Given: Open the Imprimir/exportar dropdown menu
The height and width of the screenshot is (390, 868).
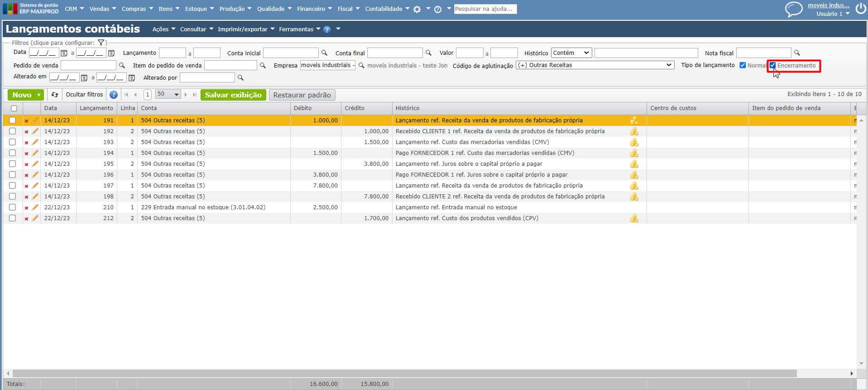Looking at the screenshot, I should point(246,29).
